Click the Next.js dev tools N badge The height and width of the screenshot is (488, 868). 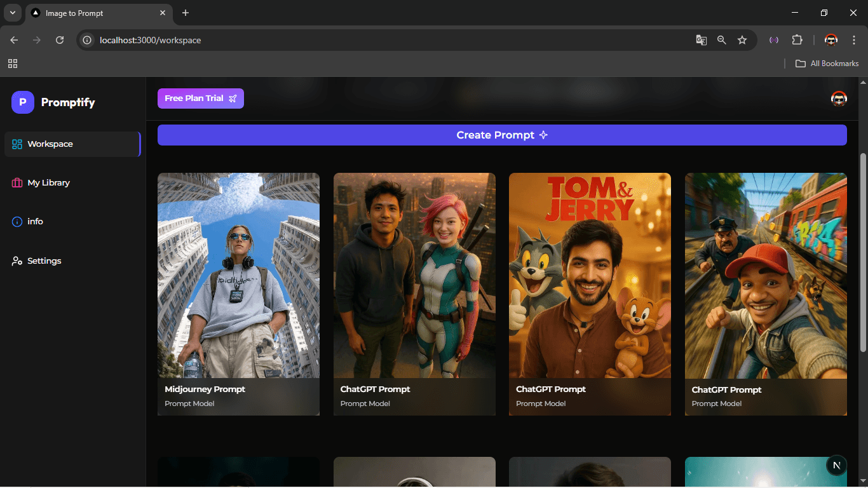(836, 465)
